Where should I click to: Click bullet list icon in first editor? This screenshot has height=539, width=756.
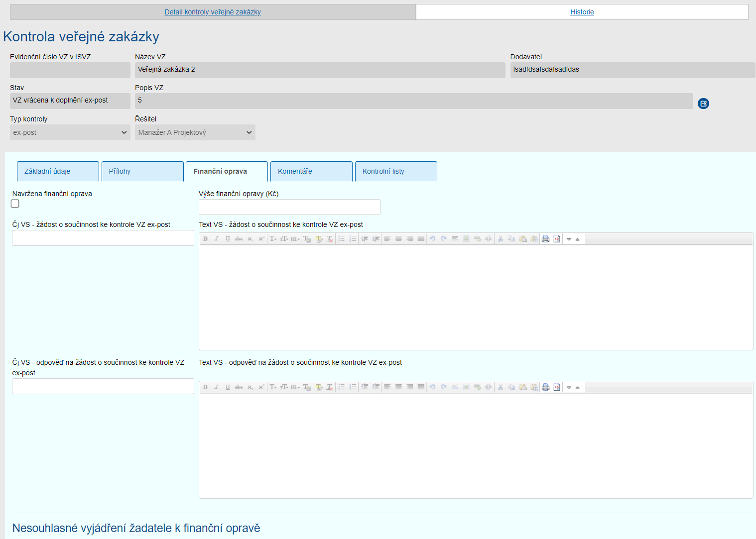tap(342, 239)
